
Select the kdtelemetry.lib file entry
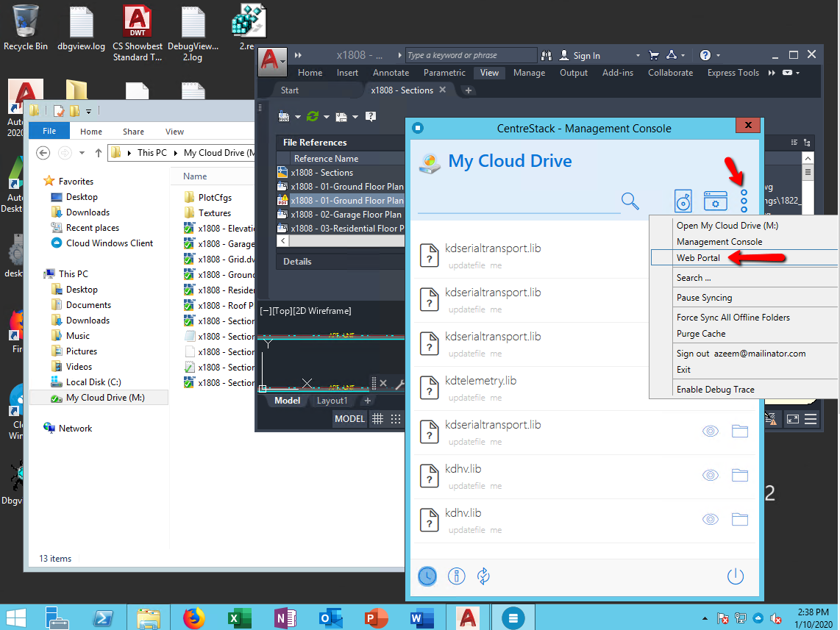click(x=480, y=381)
